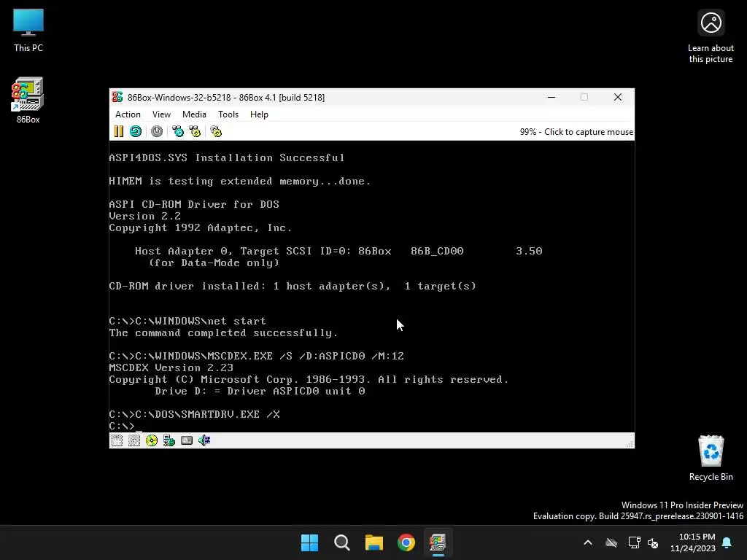Click the second floppy drive status icon
Screen dimensions: 747x560
(134, 440)
